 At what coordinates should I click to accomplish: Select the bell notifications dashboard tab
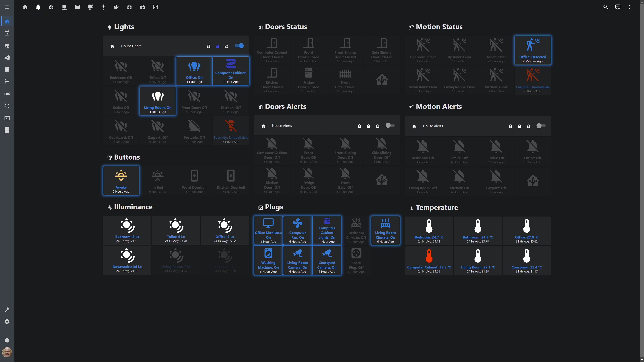tap(38, 7)
